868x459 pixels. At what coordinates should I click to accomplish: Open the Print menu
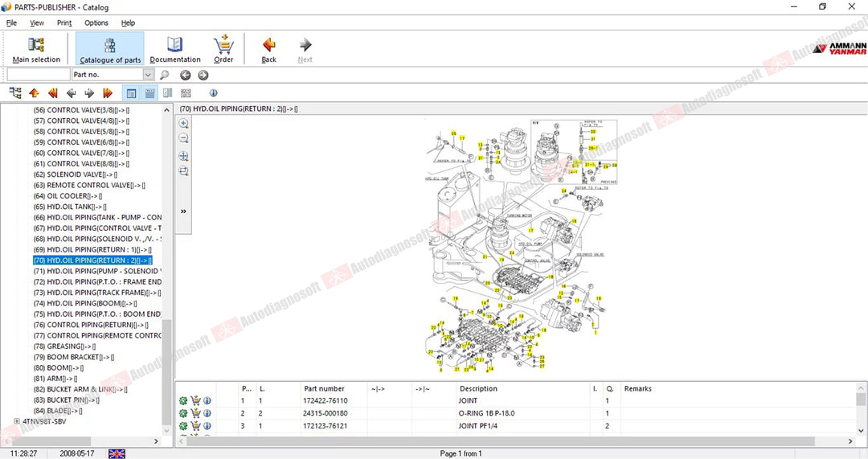click(x=64, y=23)
